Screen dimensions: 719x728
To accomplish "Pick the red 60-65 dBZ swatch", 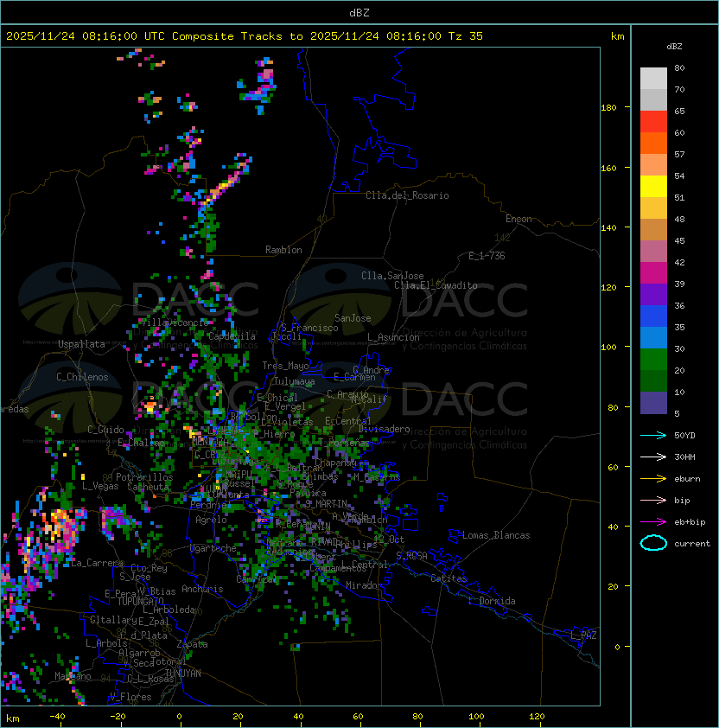I will (x=653, y=122).
